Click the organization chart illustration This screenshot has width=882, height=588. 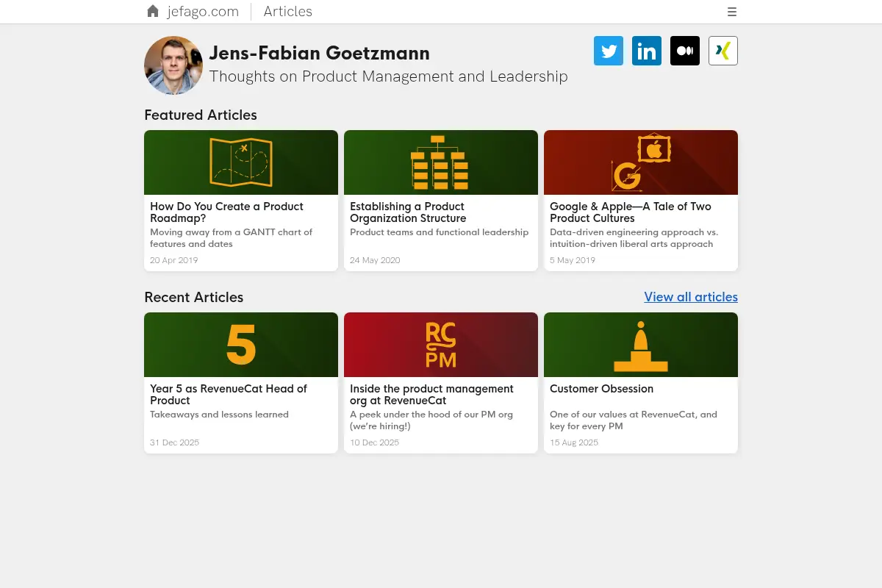(x=440, y=162)
